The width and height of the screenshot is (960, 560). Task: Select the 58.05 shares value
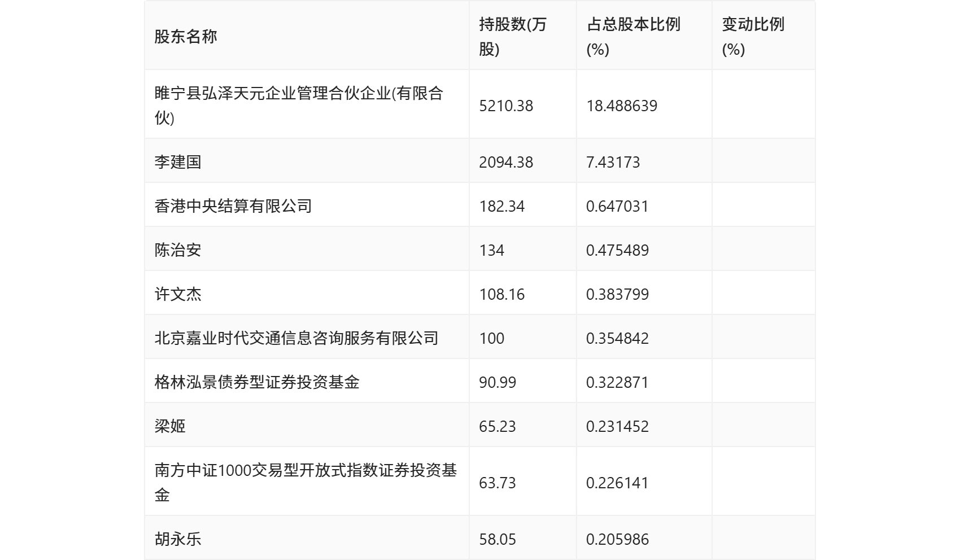pyautogui.click(x=498, y=539)
